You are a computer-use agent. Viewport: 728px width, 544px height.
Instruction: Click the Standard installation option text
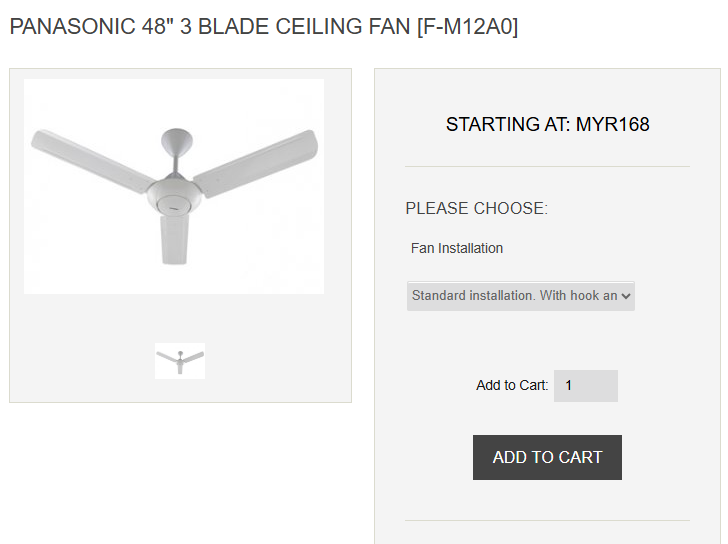514,296
